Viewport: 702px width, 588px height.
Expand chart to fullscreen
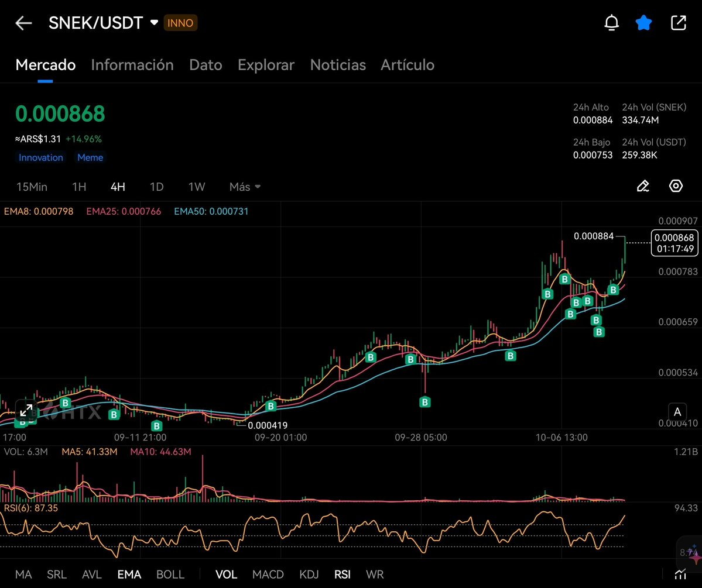pyautogui.click(x=26, y=410)
